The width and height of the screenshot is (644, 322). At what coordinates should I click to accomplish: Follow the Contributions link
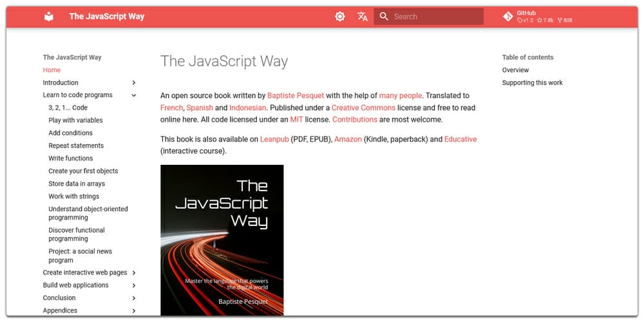pyautogui.click(x=355, y=120)
